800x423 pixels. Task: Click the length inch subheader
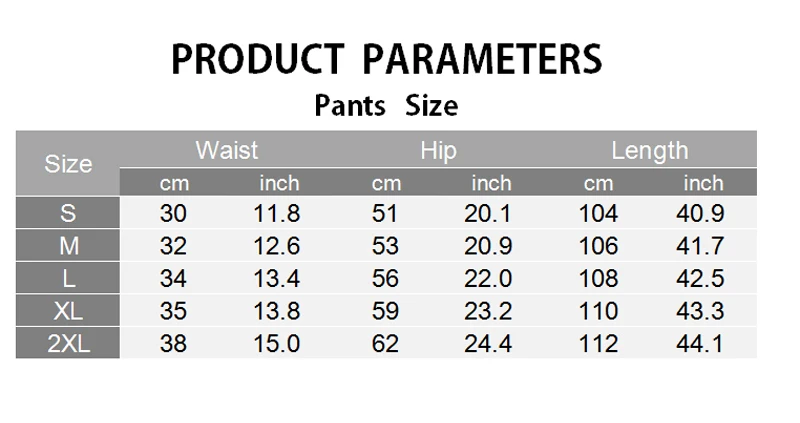[703, 183]
